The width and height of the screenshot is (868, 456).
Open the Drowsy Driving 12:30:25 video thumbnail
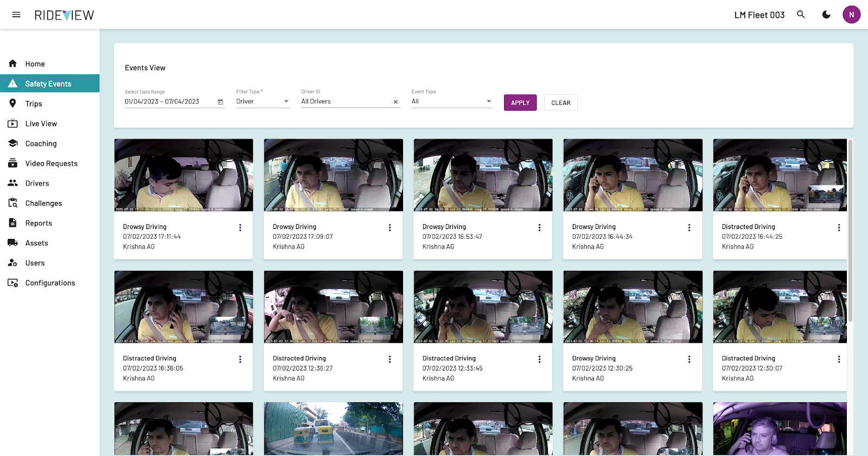pyautogui.click(x=633, y=307)
